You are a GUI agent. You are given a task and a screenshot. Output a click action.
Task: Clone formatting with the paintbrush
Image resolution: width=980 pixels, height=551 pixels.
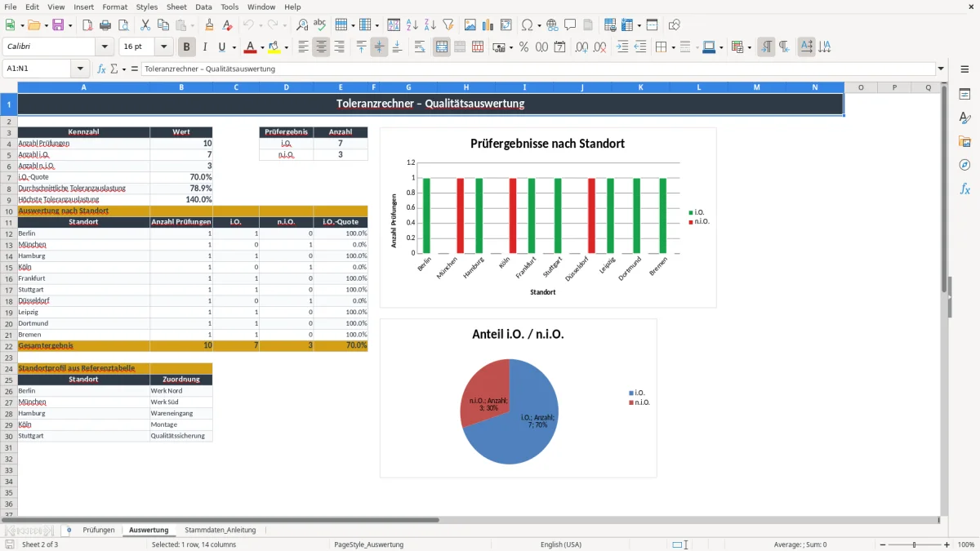209,25
